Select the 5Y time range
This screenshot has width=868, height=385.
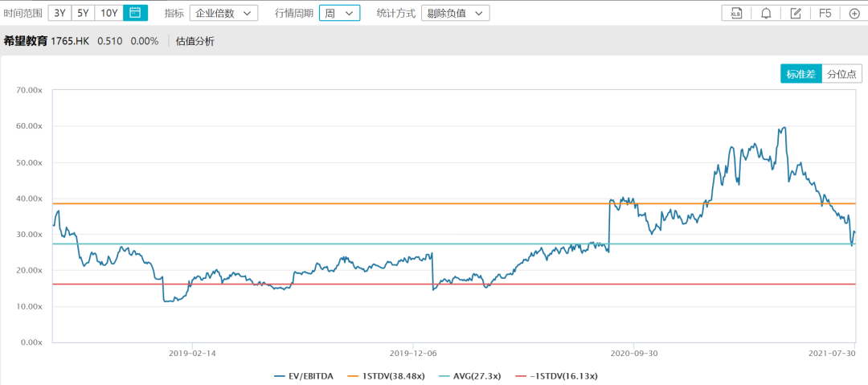pos(83,13)
